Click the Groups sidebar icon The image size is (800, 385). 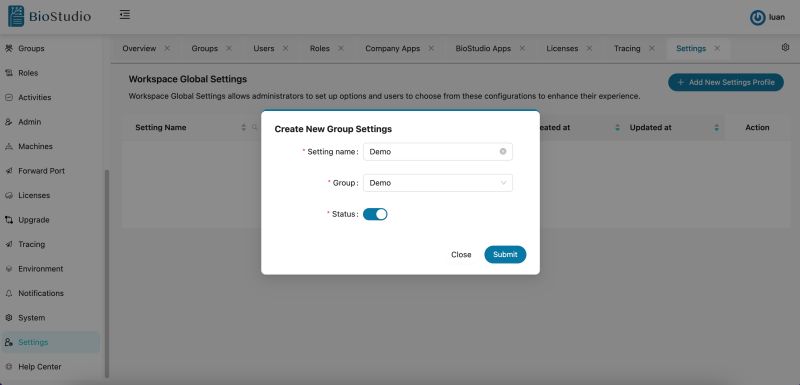[9, 48]
